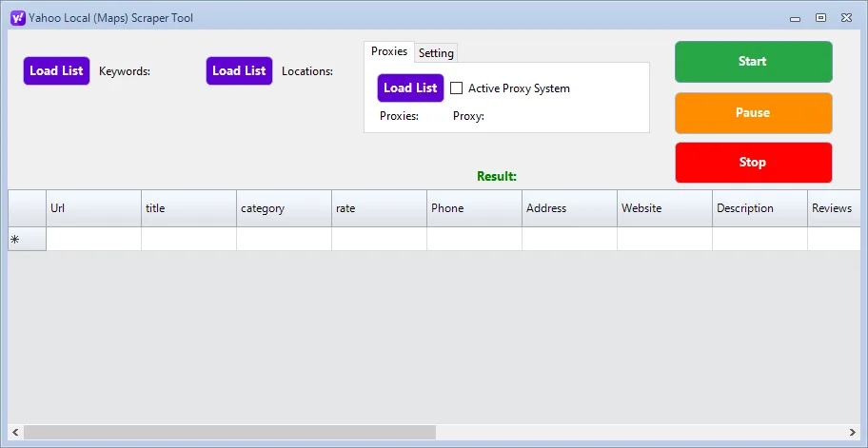The height and width of the screenshot is (448, 868).
Task: Click the Phone column header
Action: (474, 208)
